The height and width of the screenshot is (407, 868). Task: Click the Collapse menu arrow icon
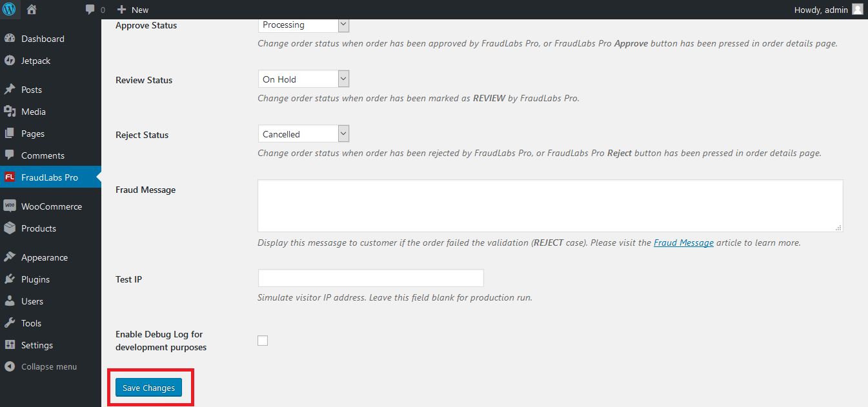pos(10,366)
